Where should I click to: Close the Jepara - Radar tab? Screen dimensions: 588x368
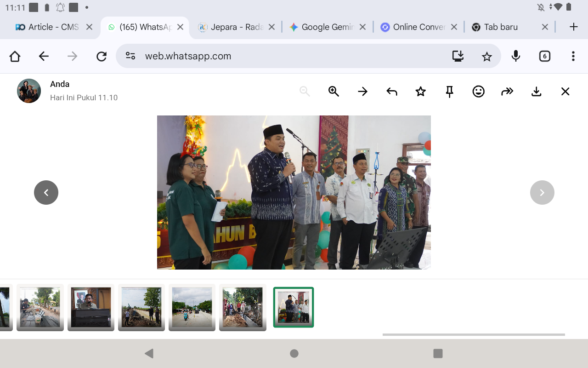click(x=271, y=27)
